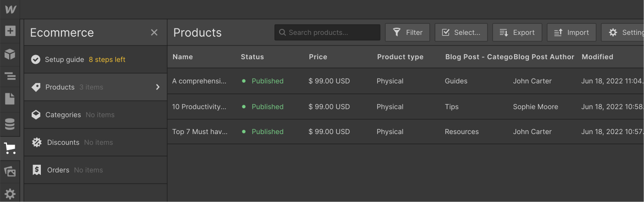
Task: Open the Add elements panel
Action: pos(10,31)
